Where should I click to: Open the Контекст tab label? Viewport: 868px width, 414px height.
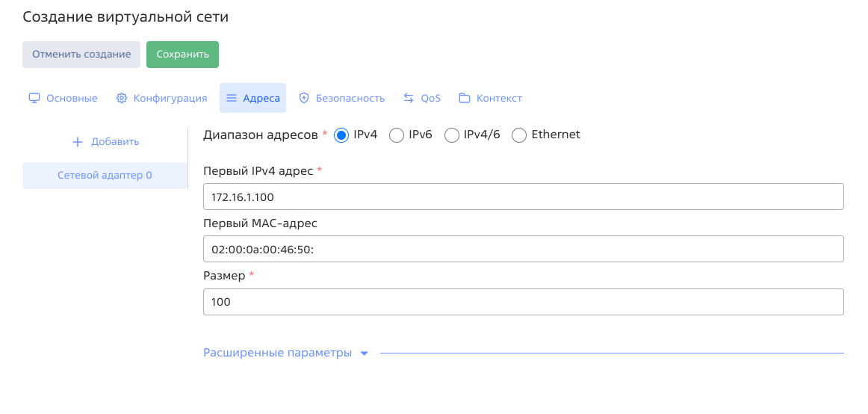tap(499, 98)
